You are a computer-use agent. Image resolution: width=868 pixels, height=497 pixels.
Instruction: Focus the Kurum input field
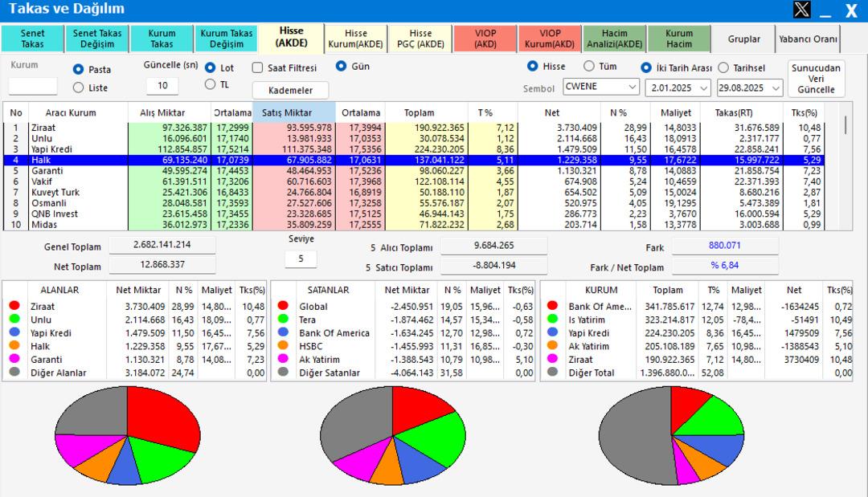click(33, 86)
